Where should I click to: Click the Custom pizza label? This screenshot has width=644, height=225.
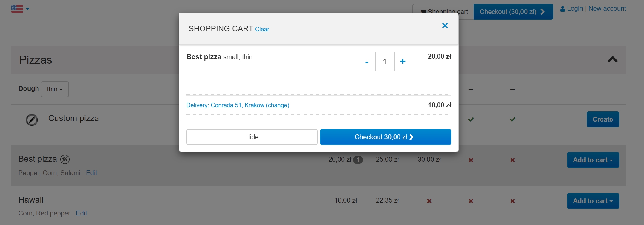(73, 118)
